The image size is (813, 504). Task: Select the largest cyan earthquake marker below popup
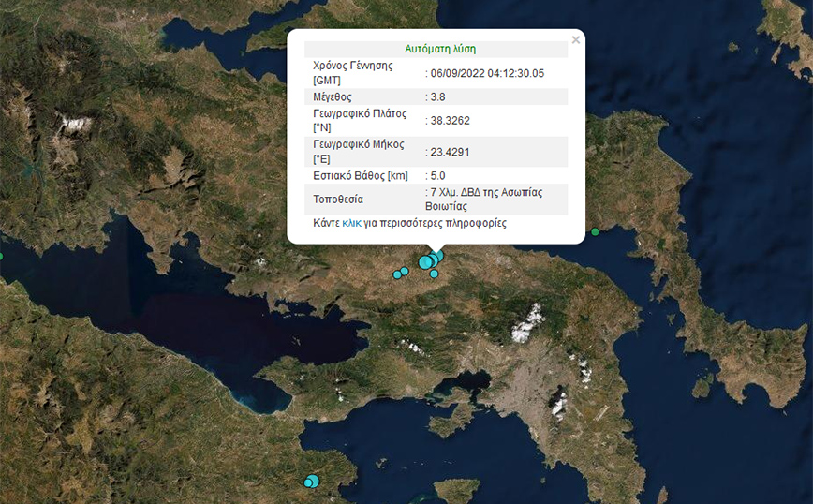click(x=425, y=262)
